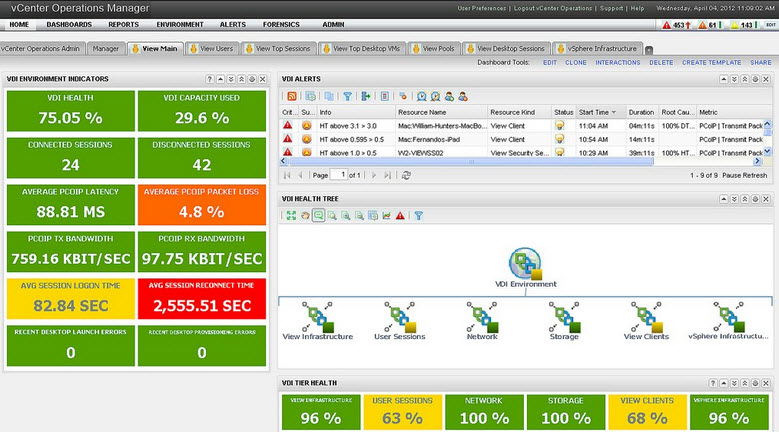Select the Storage node in health tree
Screen dimensions: 779x432
564,321
